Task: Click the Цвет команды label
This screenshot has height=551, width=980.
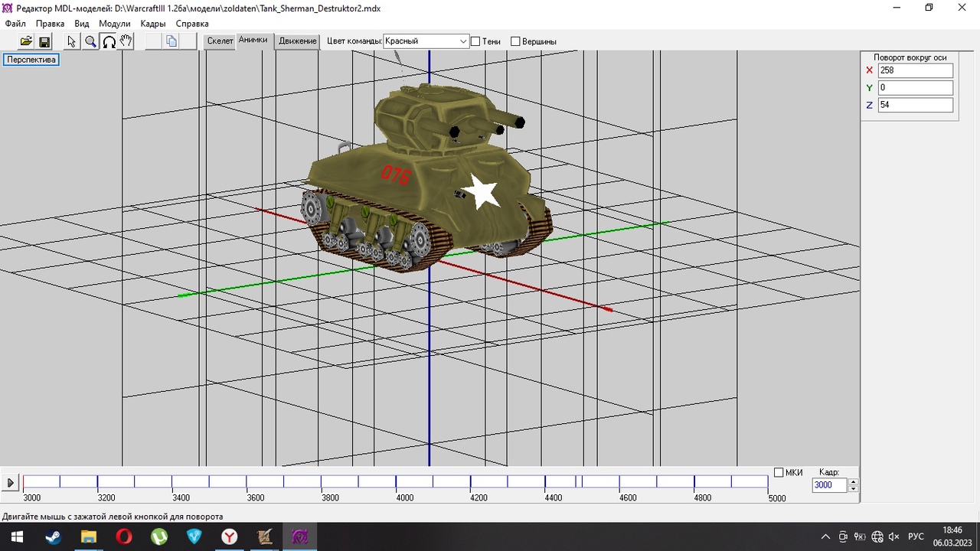Action: point(354,41)
